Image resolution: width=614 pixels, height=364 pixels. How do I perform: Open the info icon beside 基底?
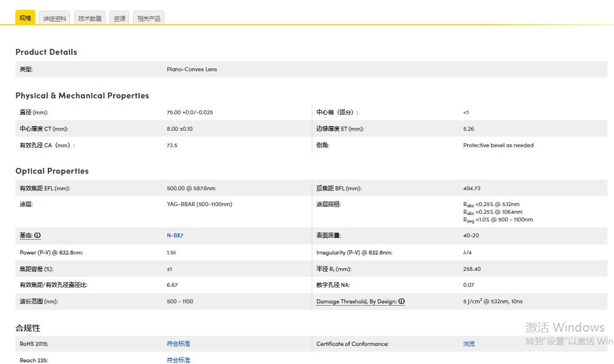click(x=38, y=236)
